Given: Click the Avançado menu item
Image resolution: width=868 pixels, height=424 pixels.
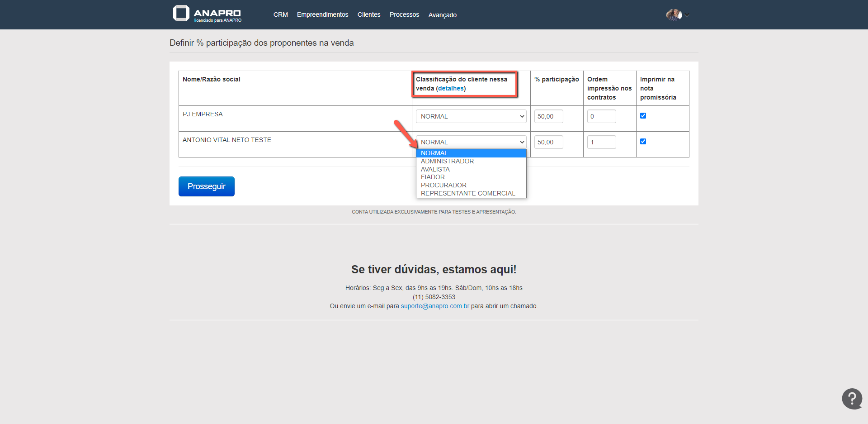Looking at the screenshot, I should tap(442, 15).
